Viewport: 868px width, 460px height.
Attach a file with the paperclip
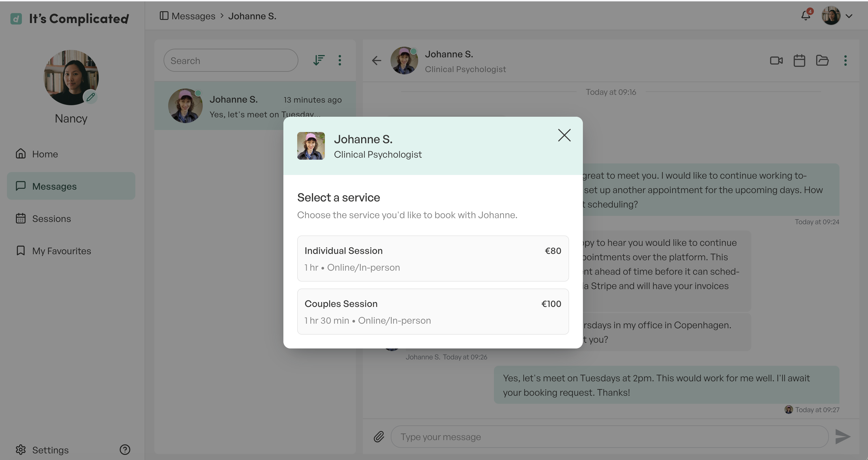(x=379, y=437)
